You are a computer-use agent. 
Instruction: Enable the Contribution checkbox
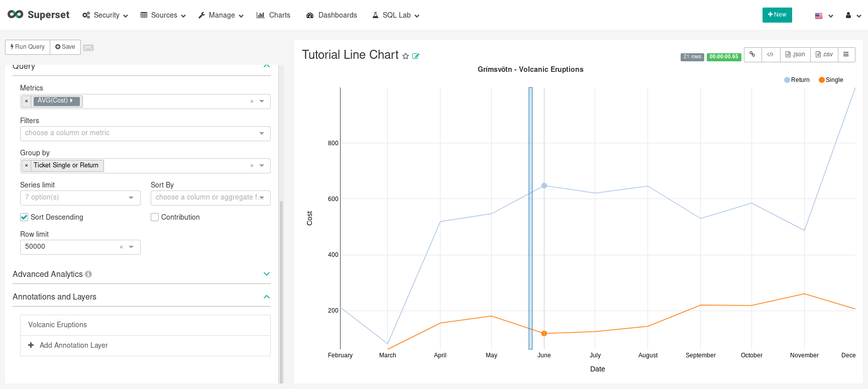click(x=155, y=217)
